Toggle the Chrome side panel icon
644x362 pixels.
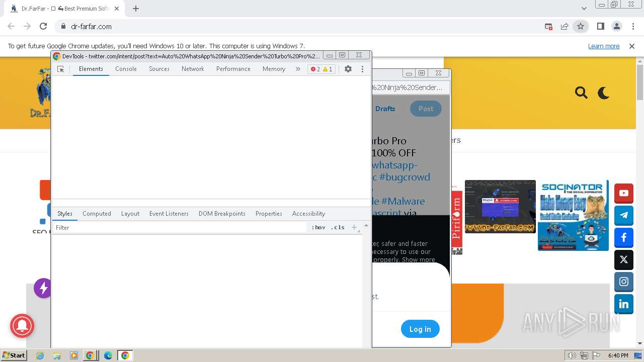600,27
